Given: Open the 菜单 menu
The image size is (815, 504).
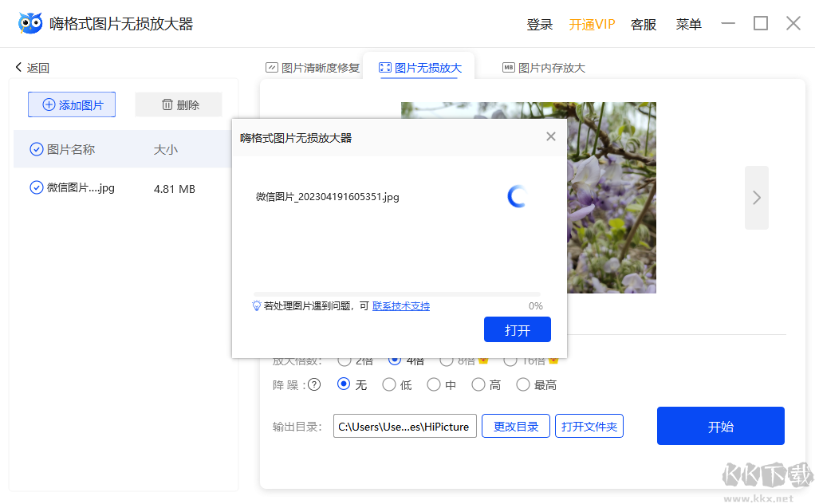Looking at the screenshot, I should 688,24.
